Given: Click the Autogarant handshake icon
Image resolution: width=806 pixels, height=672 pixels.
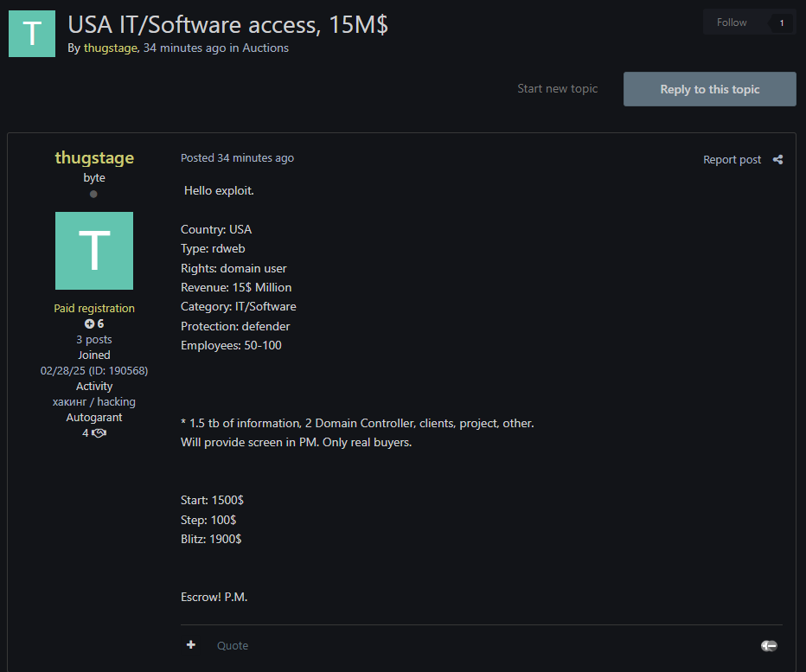Looking at the screenshot, I should click(x=99, y=432).
